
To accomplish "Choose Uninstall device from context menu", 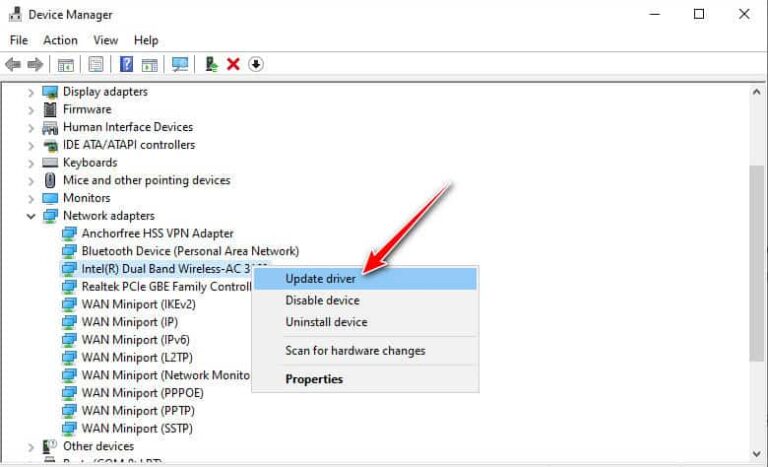I will 326,322.
